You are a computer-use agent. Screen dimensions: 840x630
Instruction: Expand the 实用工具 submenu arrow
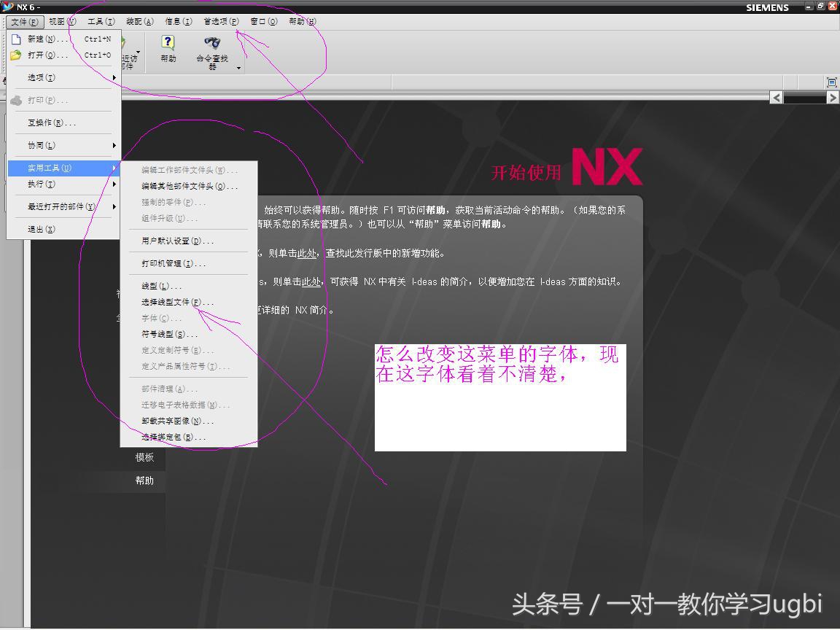click(115, 167)
